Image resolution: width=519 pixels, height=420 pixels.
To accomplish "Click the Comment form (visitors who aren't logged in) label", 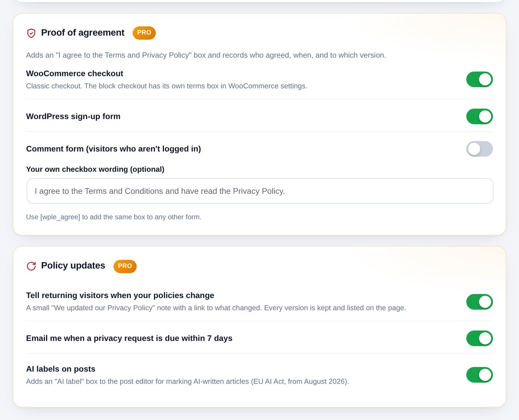I will click(x=113, y=149).
